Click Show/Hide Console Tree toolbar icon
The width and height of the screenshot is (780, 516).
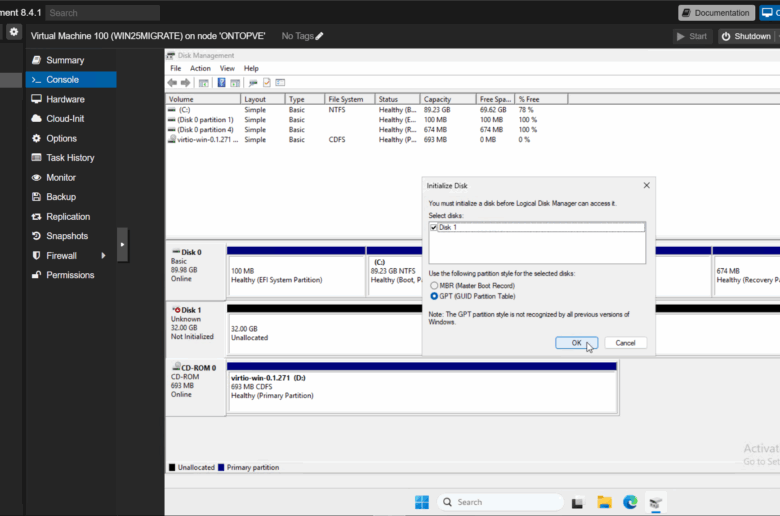(x=203, y=83)
